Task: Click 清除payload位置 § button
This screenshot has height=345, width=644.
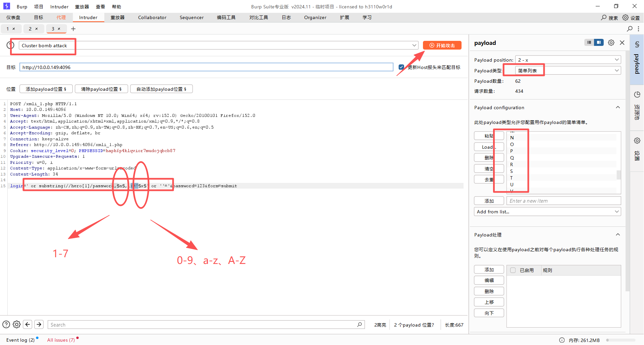Action: pos(101,89)
